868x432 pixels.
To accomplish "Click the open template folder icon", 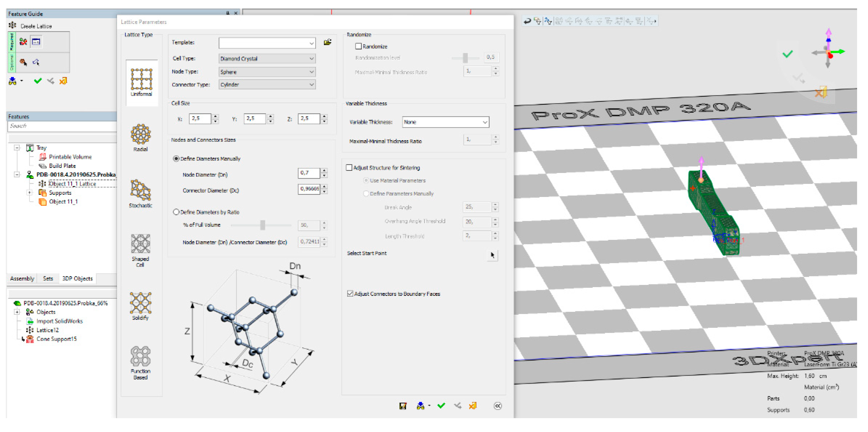I will pos(328,42).
